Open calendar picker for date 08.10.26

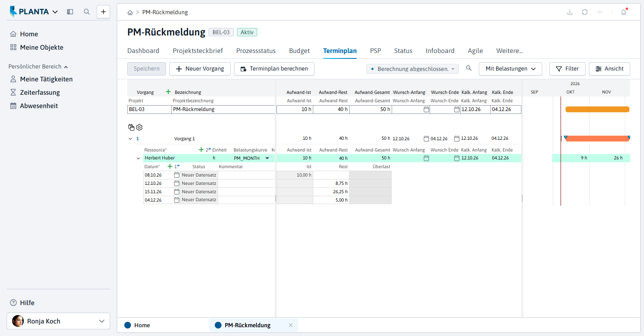tap(177, 175)
